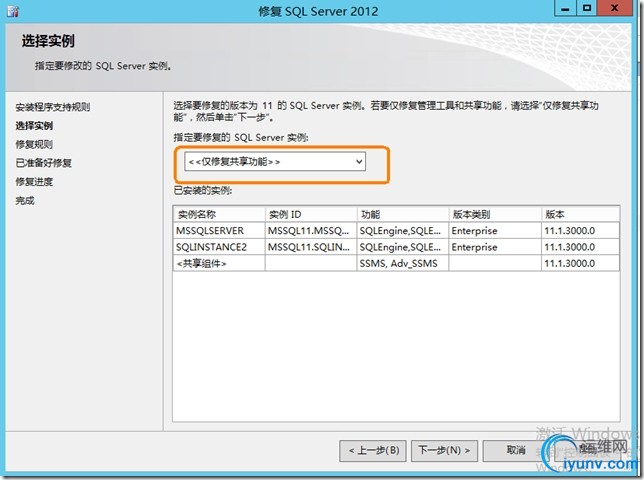
Task: Select the SQLINSTANCE2 instance row
Action: tap(396, 247)
